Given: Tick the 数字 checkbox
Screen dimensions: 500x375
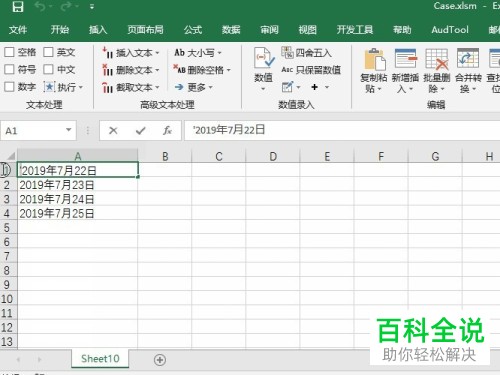Looking at the screenshot, I should [x=9, y=87].
